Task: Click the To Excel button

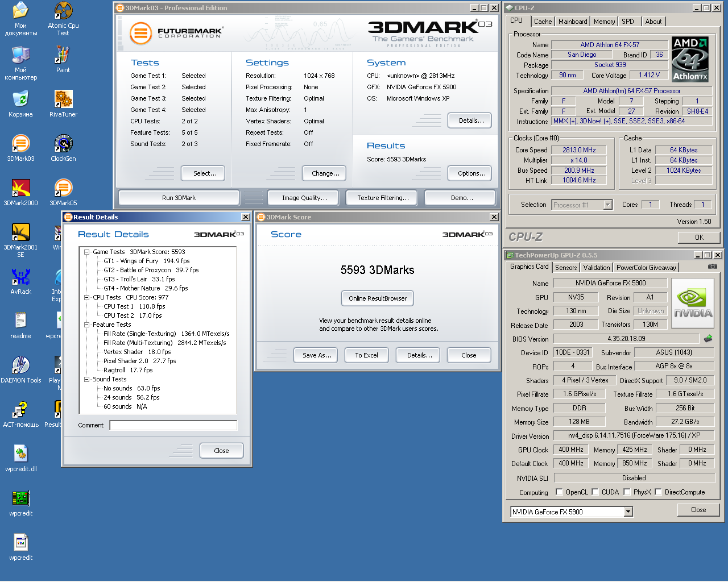Action: 366,355
